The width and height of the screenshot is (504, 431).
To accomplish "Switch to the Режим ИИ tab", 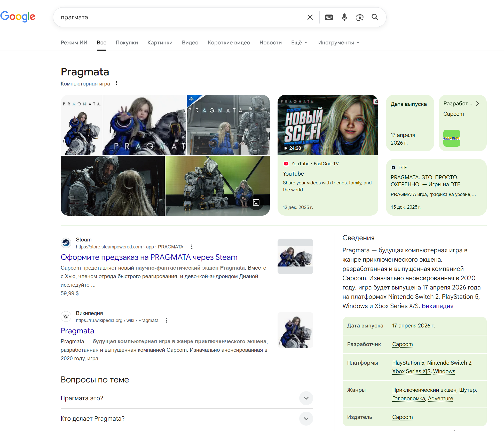I will tap(74, 43).
